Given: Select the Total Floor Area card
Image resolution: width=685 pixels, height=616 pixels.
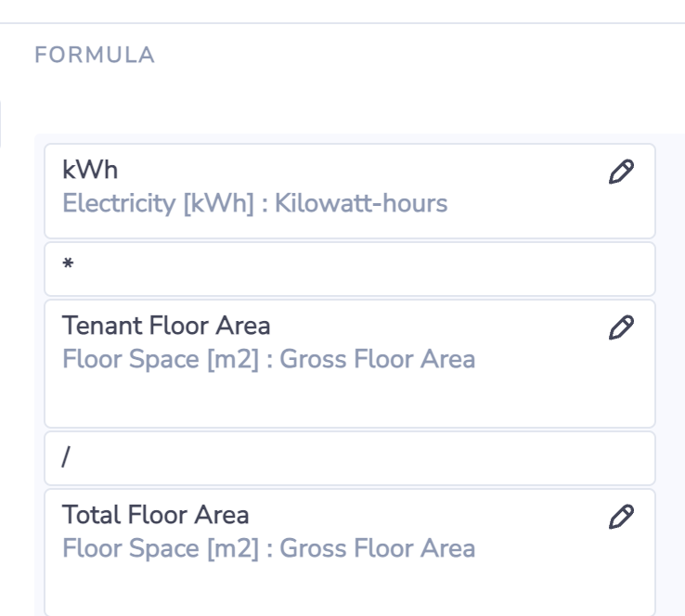Looking at the screenshot, I should pos(350,552).
